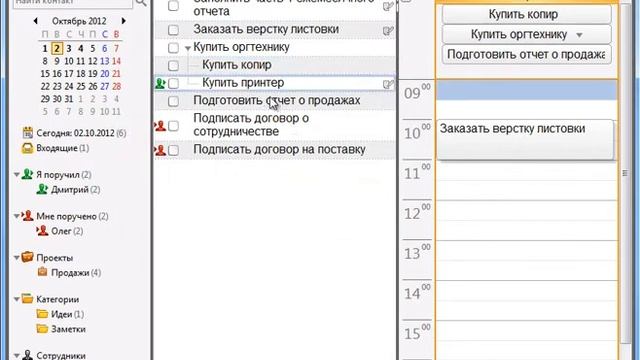Select Подписать договор на поставку task text
Viewport: 640px width, 360px height.
(x=279, y=149)
